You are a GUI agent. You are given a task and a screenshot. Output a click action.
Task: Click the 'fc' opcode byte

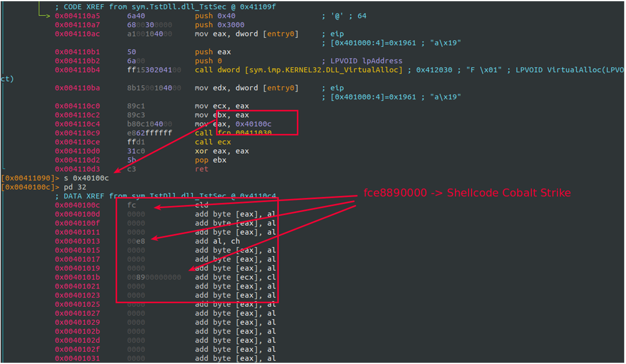(132, 205)
